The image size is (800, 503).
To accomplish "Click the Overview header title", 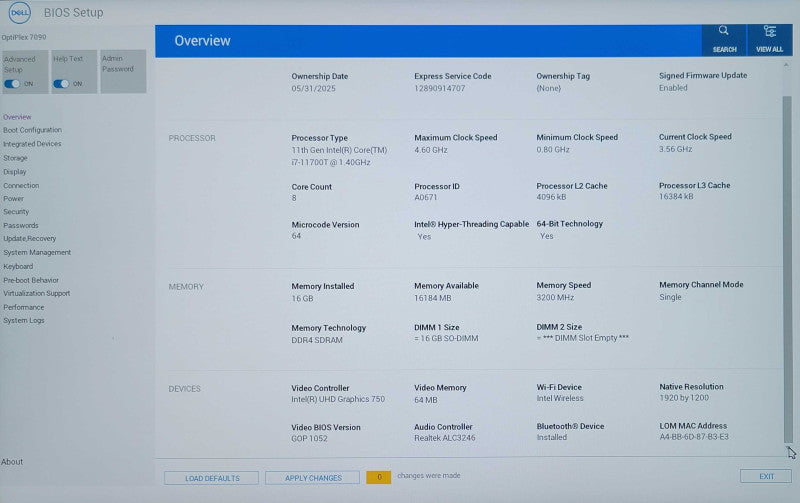I will point(203,41).
